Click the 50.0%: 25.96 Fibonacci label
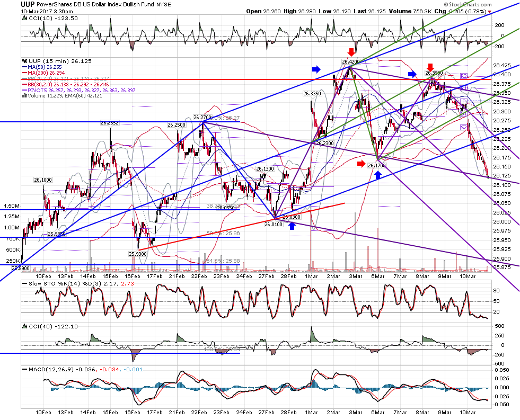Screen dimensions: 520x420 [223, 234]
